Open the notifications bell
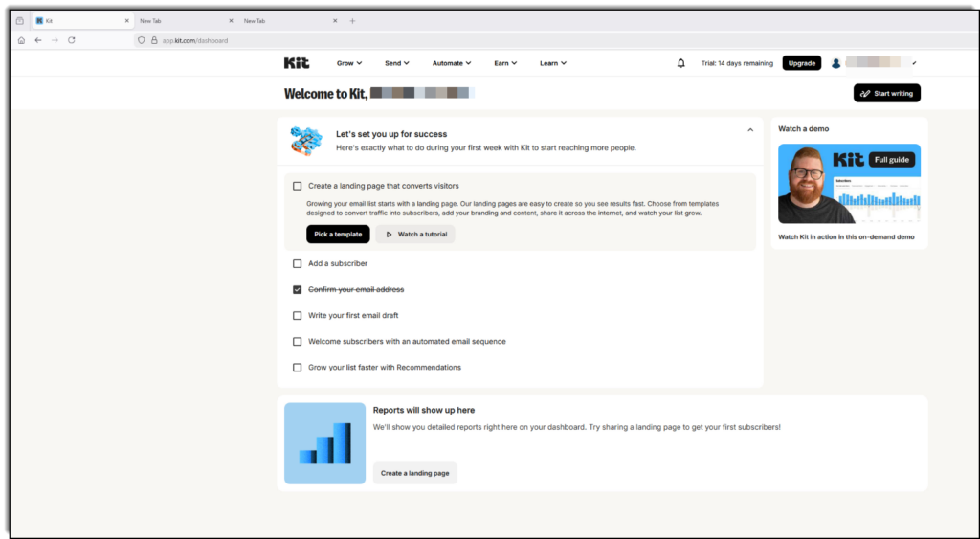The image size is (980, 539). pos(681,63)
